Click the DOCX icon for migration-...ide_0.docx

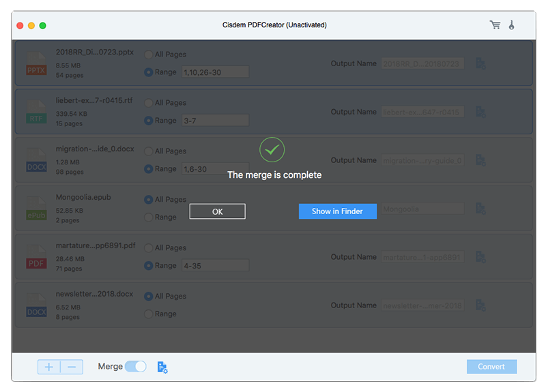tap(36, 160)
